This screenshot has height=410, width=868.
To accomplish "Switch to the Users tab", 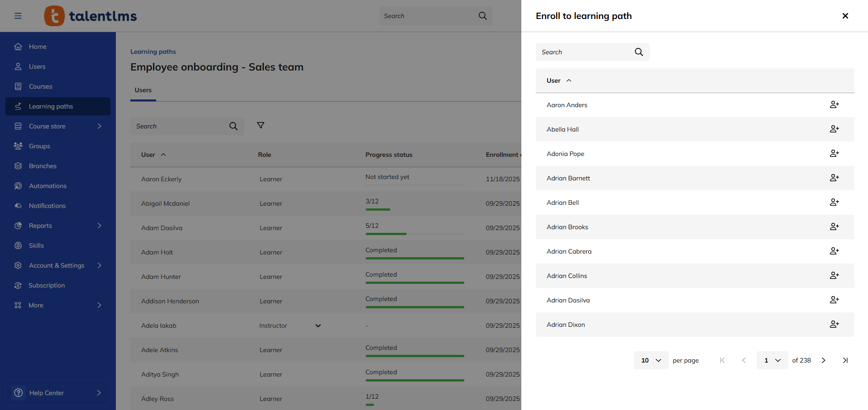I will [143, 90].
